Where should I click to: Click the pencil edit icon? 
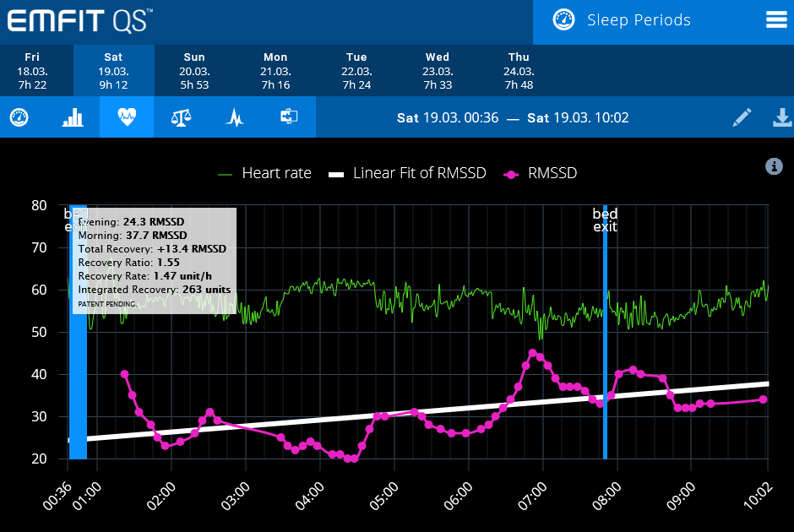coord(742,117)
